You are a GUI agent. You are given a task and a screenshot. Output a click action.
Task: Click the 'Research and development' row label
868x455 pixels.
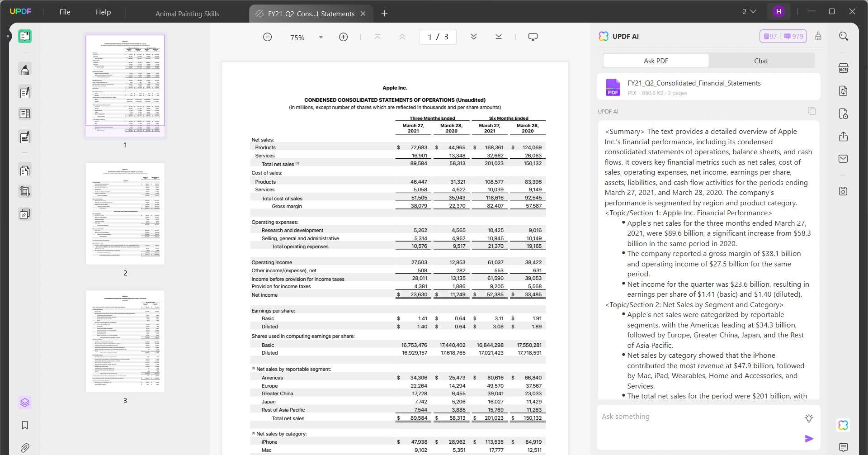(292, 230)
